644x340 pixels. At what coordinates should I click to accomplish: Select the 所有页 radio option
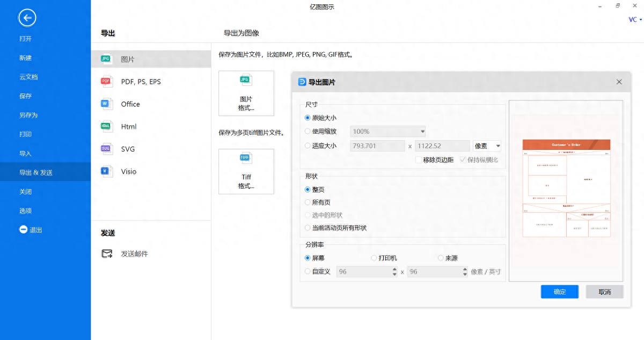pos(308,202)
